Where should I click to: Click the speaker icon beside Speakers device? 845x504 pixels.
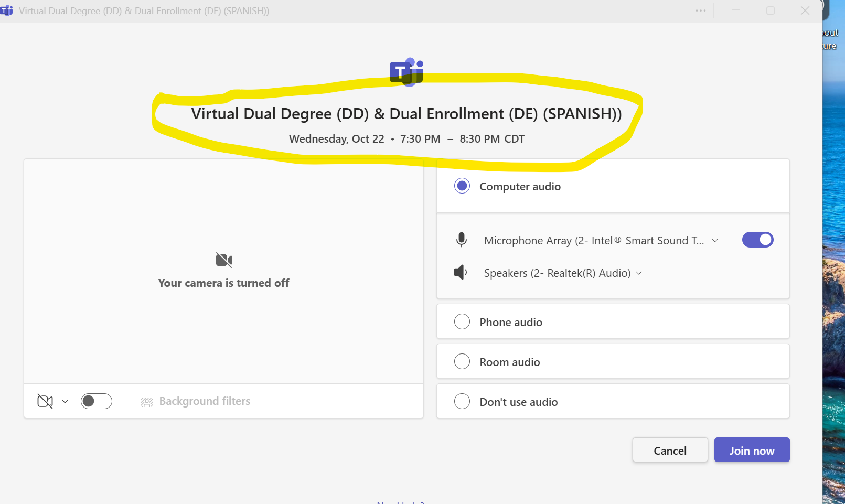tap(460, 273)
